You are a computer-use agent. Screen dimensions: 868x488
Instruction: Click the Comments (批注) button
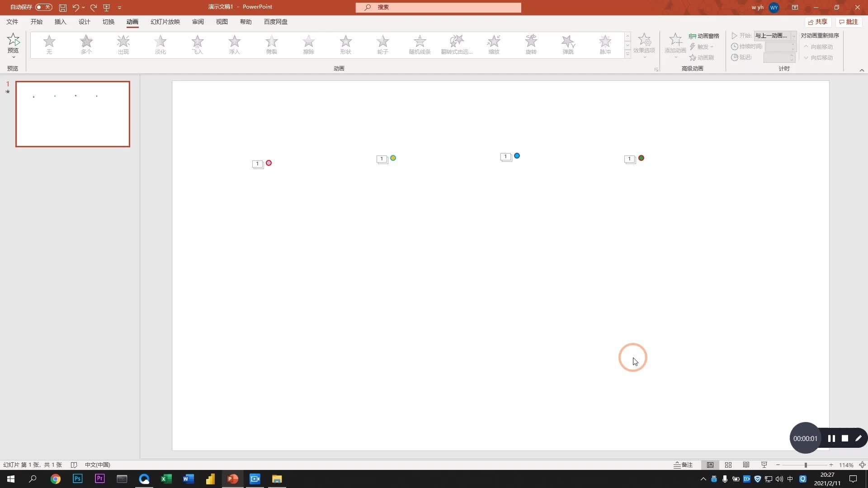pos(848,22)
